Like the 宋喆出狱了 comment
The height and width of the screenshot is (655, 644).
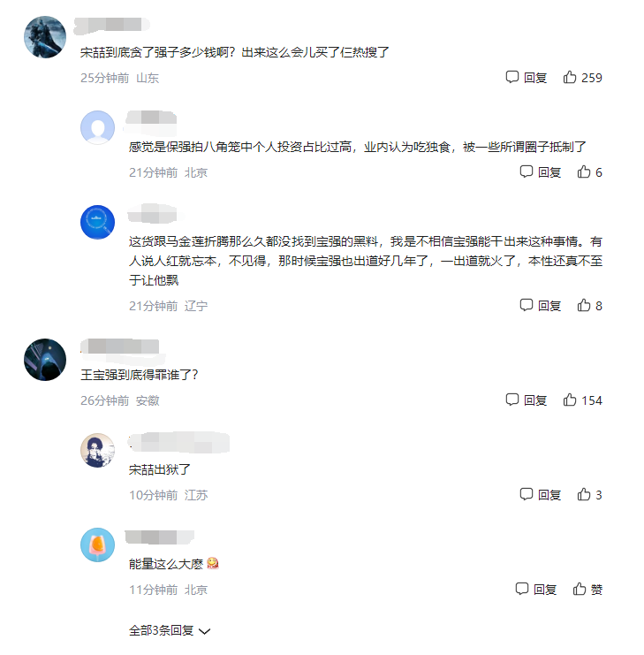click(x=589, y=495)
